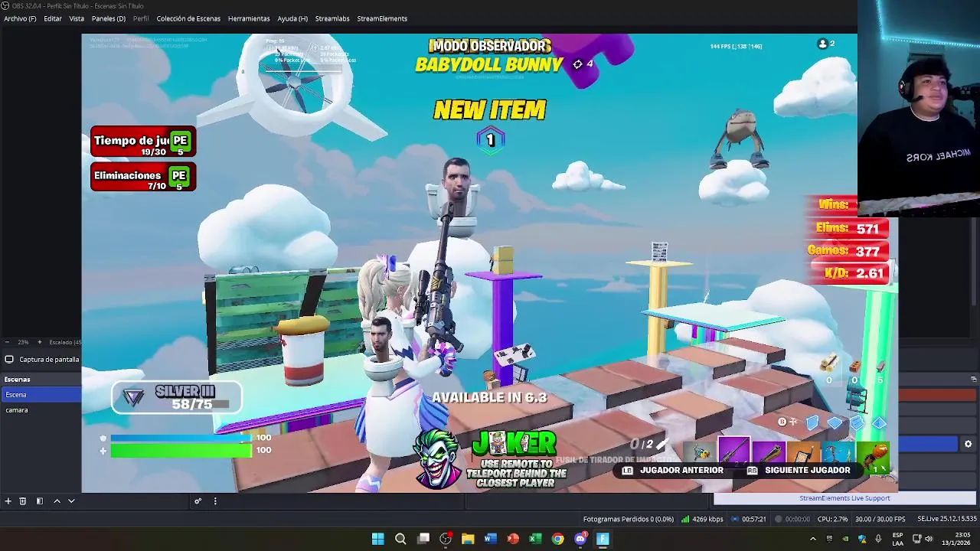
Task: Click the green health bar in the preview
Action: tap(181, 451)
